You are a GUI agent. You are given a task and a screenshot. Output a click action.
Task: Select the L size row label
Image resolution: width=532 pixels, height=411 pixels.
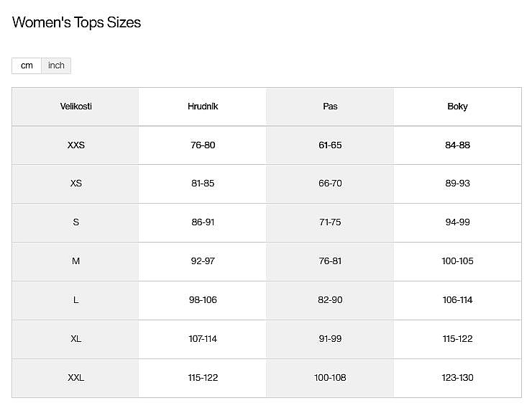pyautogui.click(x=76, y=300)
